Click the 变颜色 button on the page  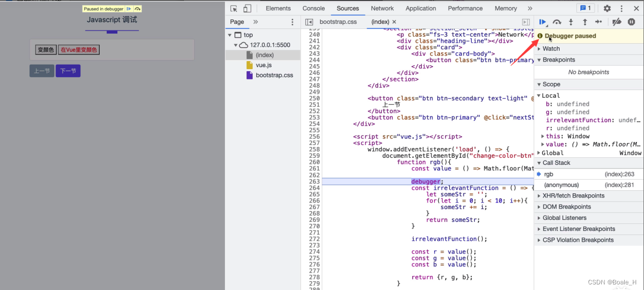(x=46, y=50)
